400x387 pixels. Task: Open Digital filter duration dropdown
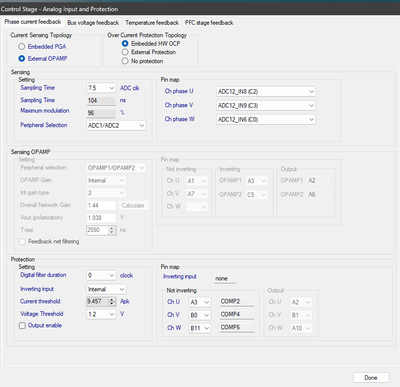[x=101, y=276]
